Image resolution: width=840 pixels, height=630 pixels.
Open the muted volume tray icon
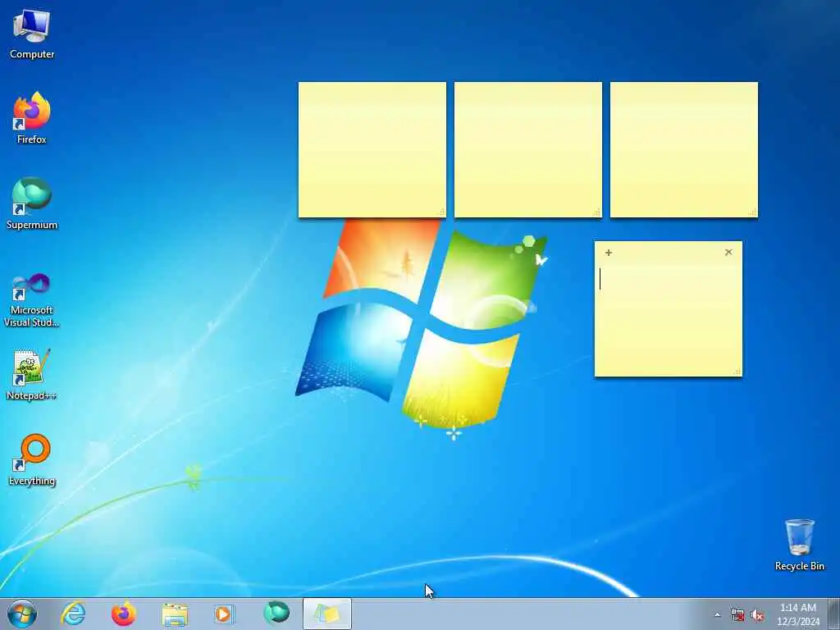[757, 615]
